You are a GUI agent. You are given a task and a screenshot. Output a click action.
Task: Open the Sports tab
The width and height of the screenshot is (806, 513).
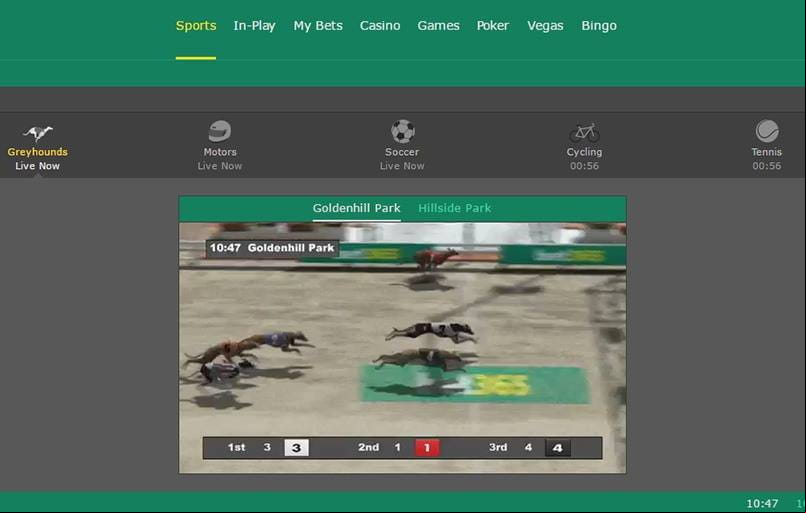coord(196,26)
